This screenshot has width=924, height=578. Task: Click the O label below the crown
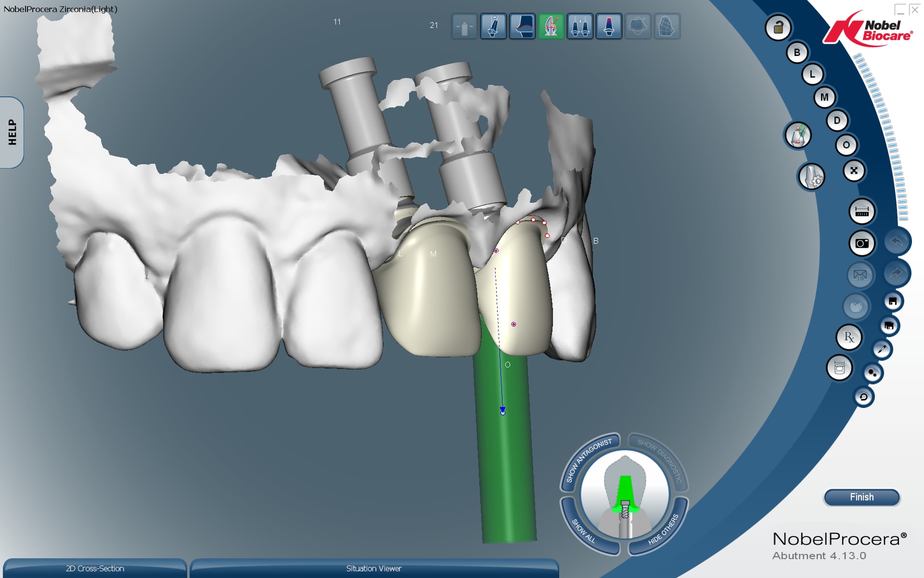pyautogui.click(x=507, y=365)
